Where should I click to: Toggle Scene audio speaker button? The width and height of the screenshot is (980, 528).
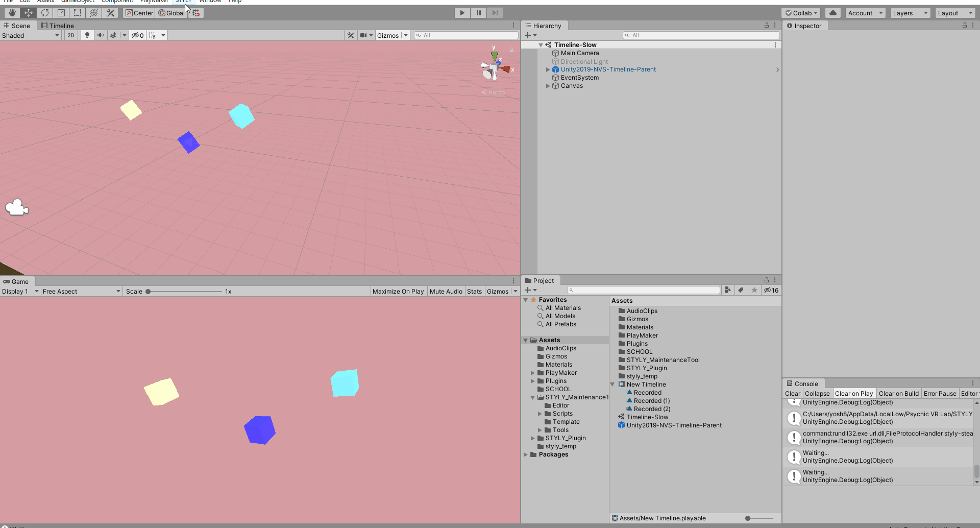101,35
